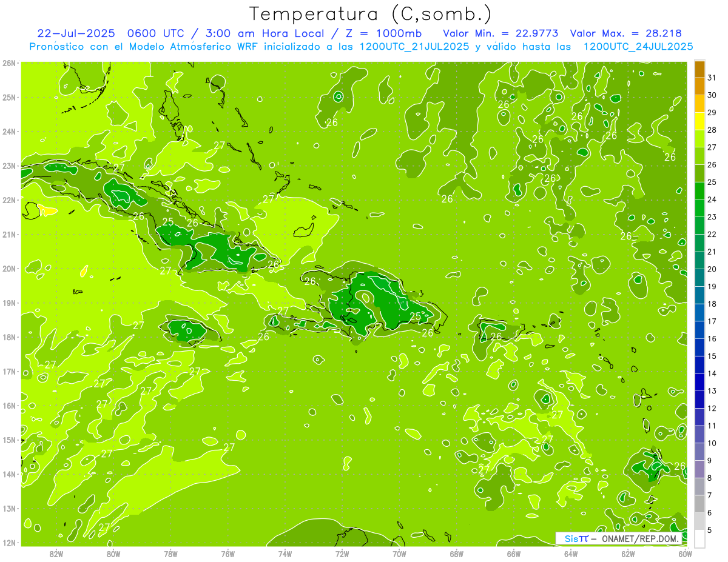The width and height of the screenshot is (728, 562).
Task: Click the dark orange legend swatch above 31
Action: [699, 69]
